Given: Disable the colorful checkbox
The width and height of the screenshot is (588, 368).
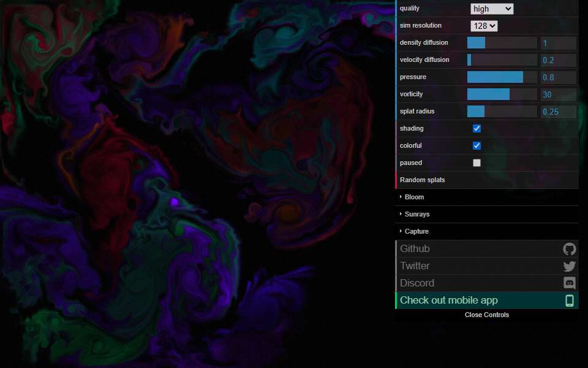Looking at the screenshot, I should pos(477,146).
